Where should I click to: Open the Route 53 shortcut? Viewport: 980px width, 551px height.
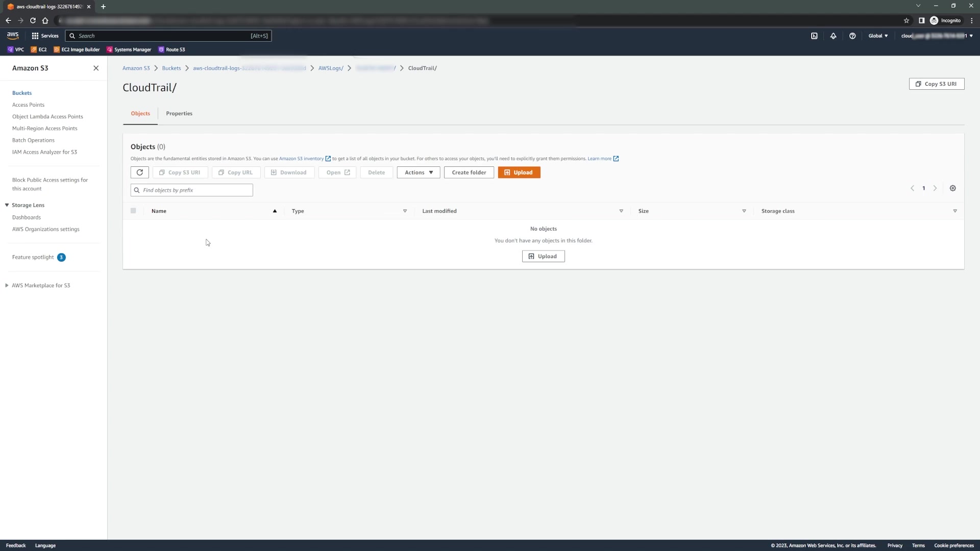point(171,49)
